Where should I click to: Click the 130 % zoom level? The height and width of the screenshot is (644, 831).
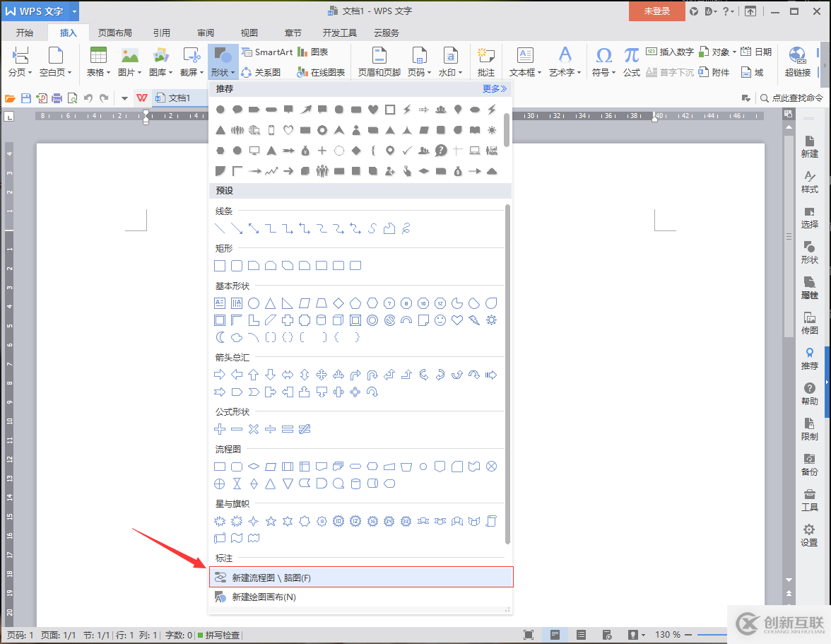click(x=667, y=635)
